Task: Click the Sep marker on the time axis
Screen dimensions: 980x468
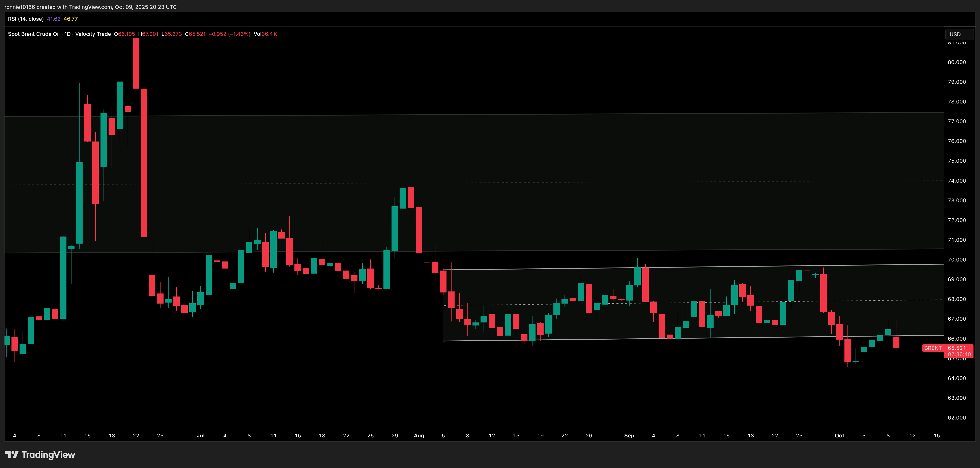Action: click(629, 435)
